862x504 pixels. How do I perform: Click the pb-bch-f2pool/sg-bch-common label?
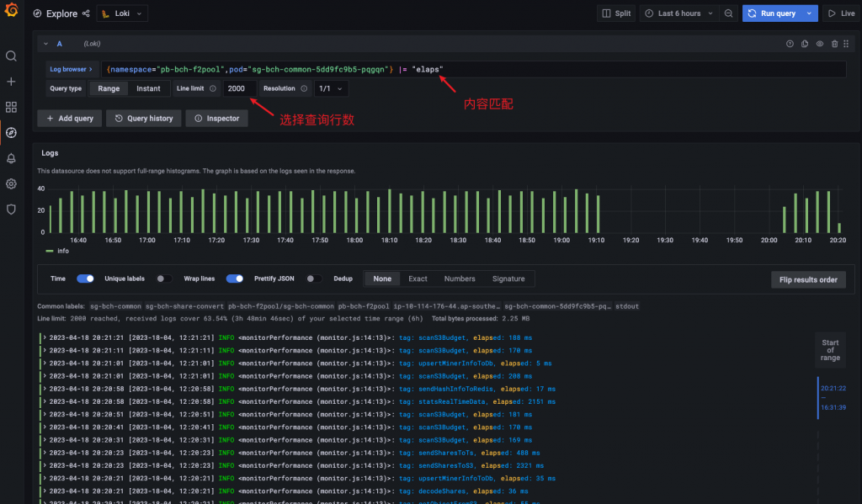coord(281,306)
